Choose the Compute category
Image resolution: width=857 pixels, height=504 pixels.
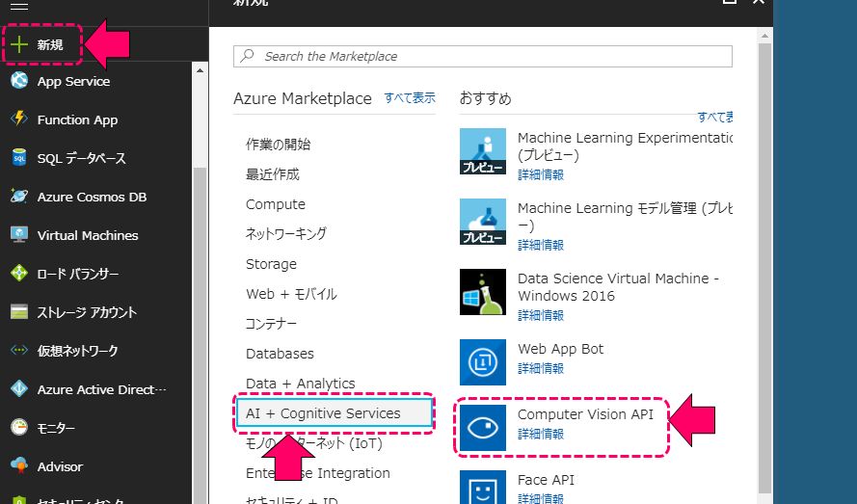[276, 204]
